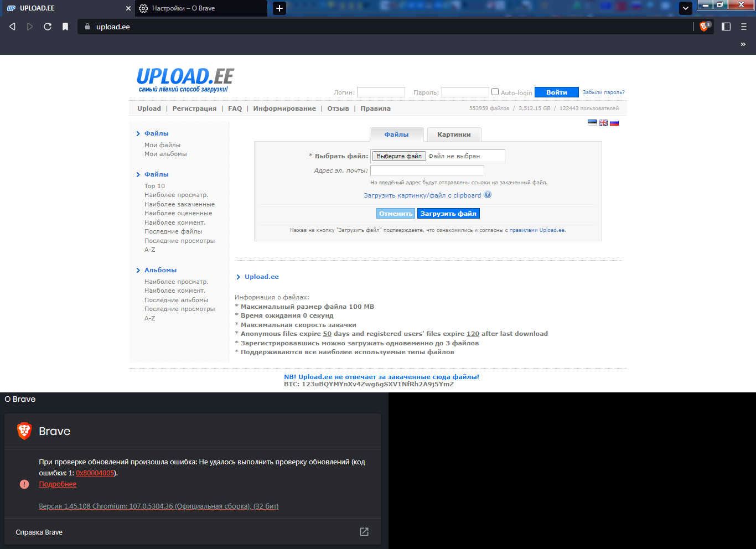This screenshot has width=756, height=549.
Task: Open the Забыли пароль link
Action: click(x=603, y=92)
